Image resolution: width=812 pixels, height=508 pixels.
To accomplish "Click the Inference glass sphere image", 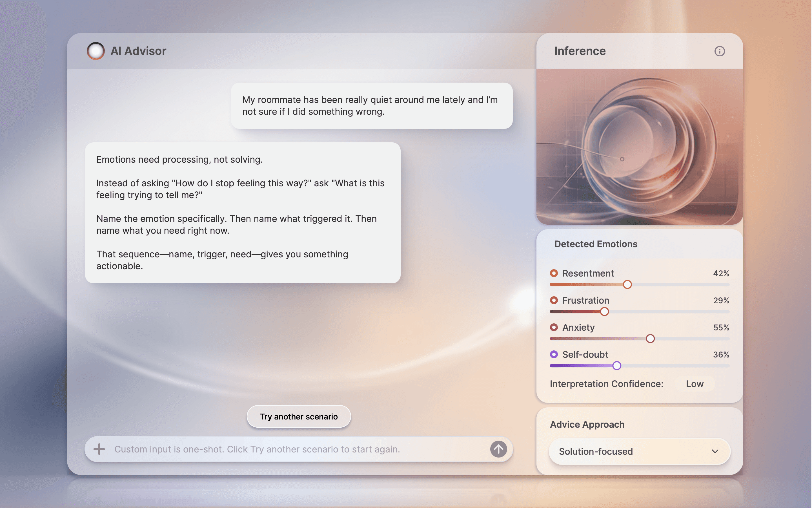I will click(639, 147).
